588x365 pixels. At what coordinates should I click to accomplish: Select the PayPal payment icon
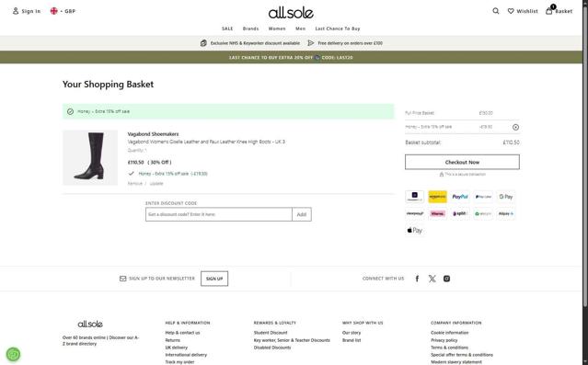tap(460, 197)
